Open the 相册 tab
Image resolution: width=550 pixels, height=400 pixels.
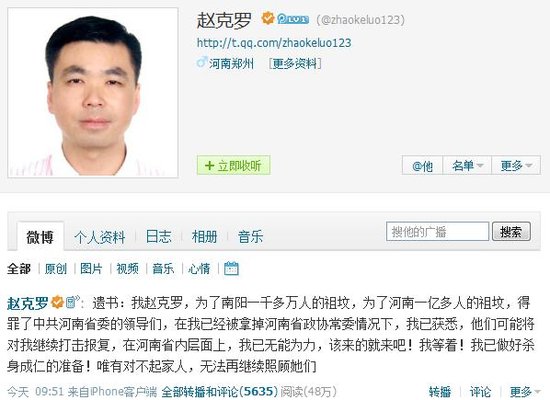point(204,236)
